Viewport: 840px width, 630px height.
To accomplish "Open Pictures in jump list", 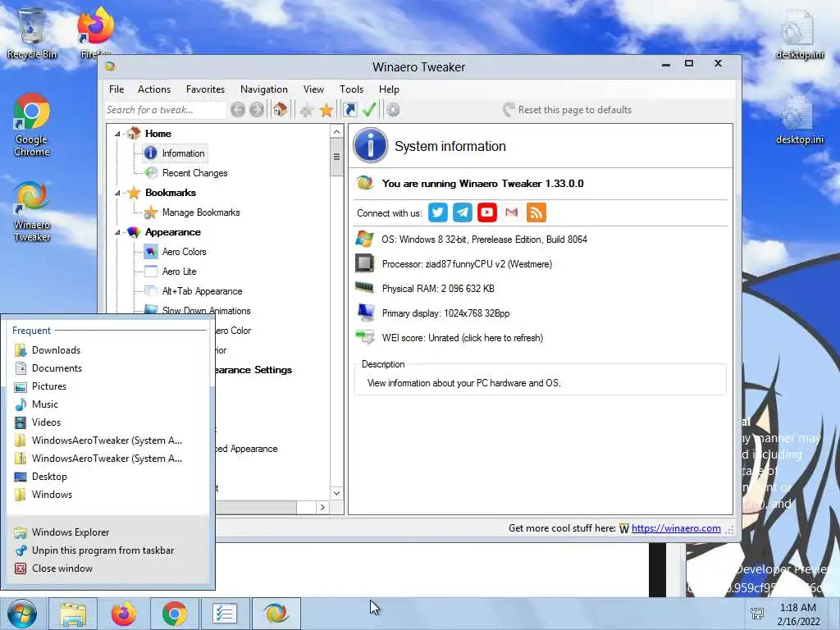I will coord(48,386).
